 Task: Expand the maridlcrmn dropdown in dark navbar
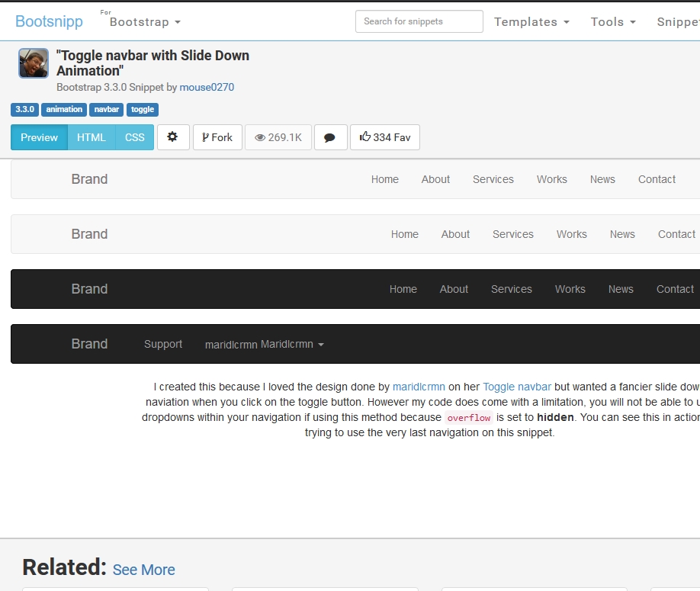(x=265, y=345)
